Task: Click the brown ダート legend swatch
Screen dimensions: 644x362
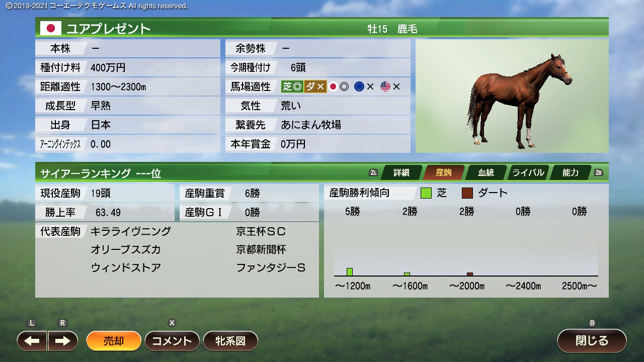Action: [467, 193]
